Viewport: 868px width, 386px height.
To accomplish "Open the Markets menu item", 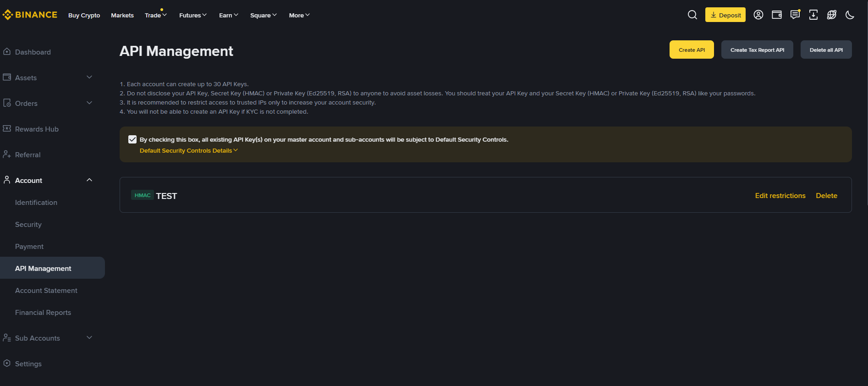I will tap(122, 15).
